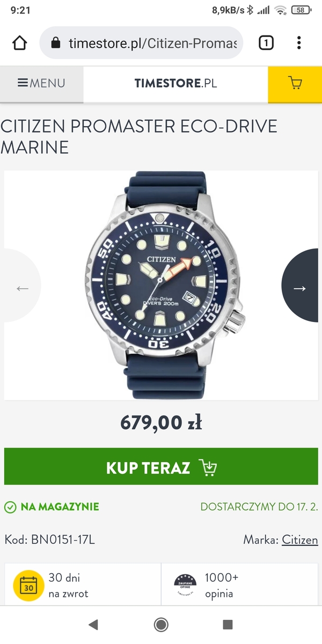Tap the Android recent apps square
The height and width of the screenshot is (644, 322).
coord(228,624)
